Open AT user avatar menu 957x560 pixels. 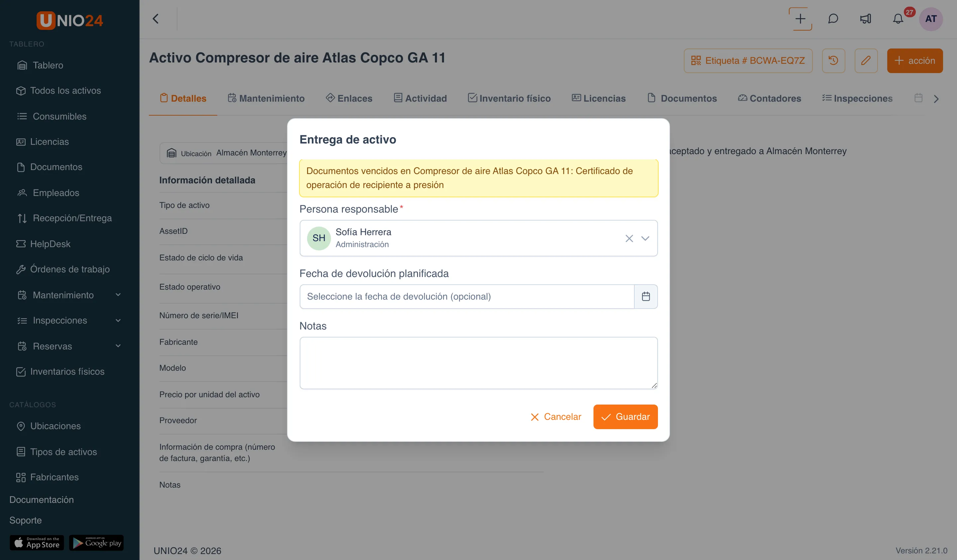tap(930, 19)
